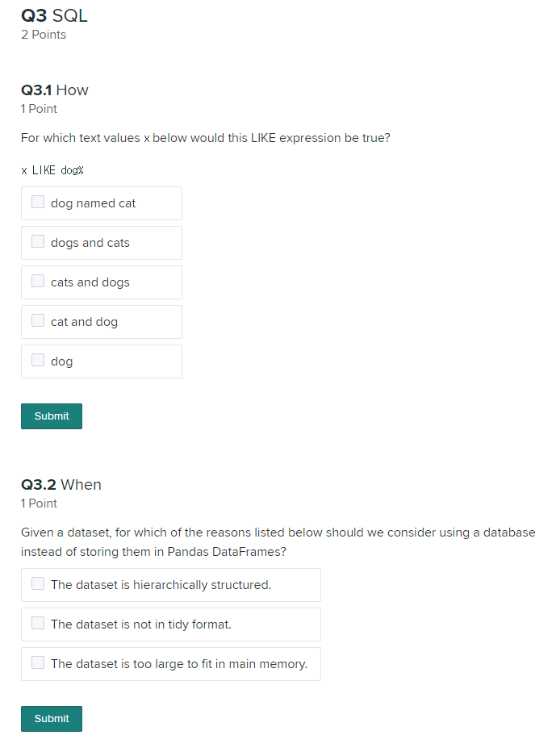Select the answer card containing 'dog named cat'
The height and width of the screenshot is (756, 556).
[x=101, y=203]
